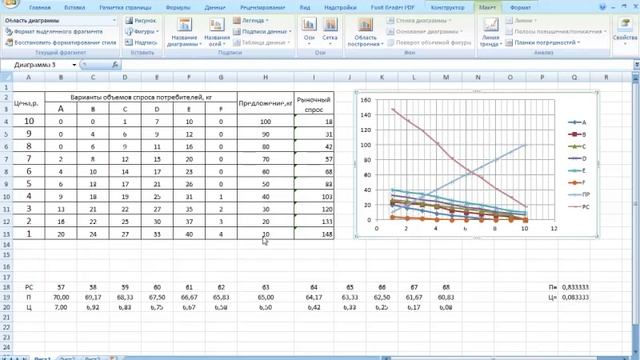640x360 pixels.
Task: Open the Название диаграммы chart title menu
Action: pos(184,32)
